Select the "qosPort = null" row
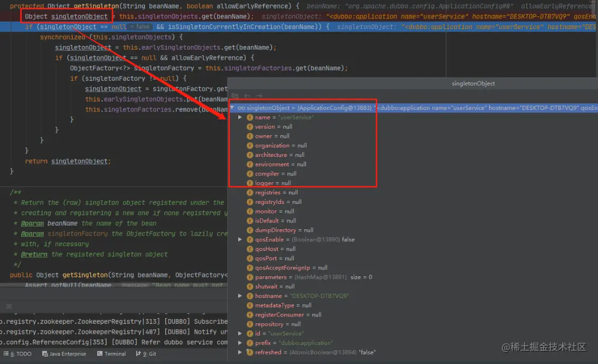The height and width of the screenshot is (364, 598). (274, 258)
